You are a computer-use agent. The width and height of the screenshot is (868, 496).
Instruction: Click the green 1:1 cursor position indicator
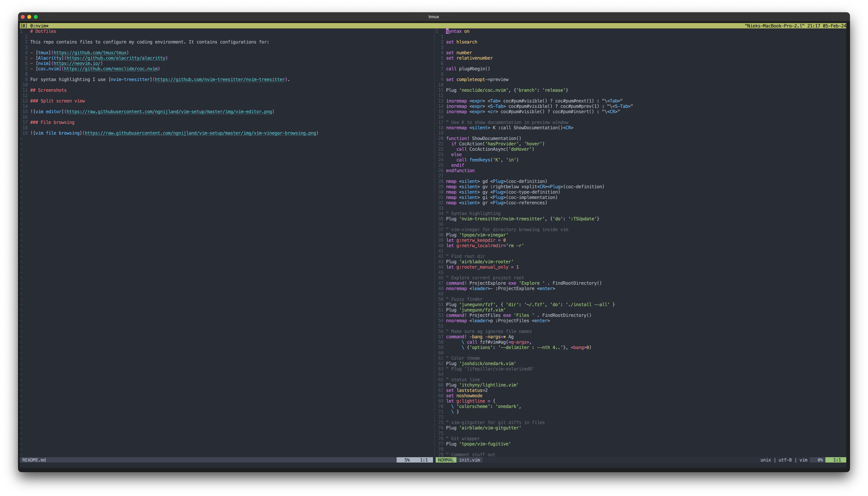click(x=837, y=460)
